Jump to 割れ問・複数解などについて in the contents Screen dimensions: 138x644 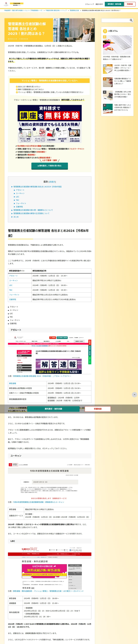33,210
